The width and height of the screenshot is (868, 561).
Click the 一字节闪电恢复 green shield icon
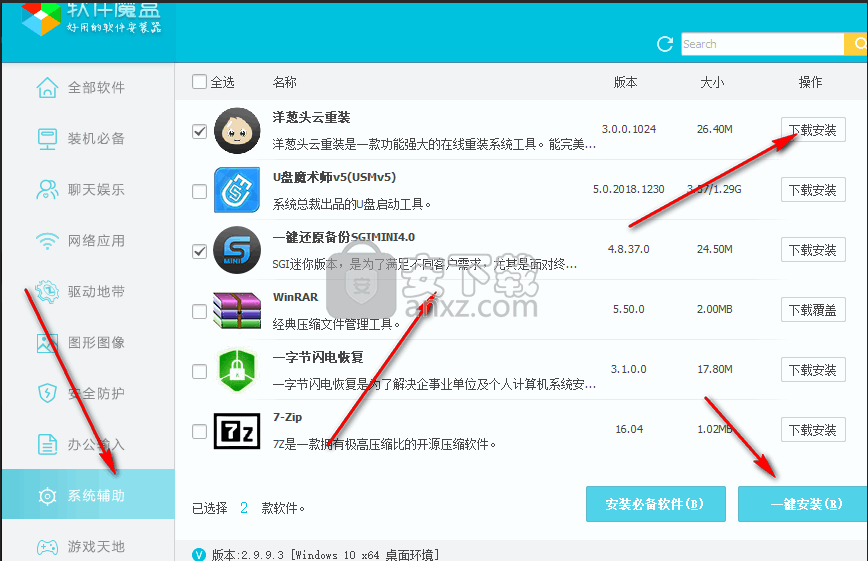coord(237,370)
